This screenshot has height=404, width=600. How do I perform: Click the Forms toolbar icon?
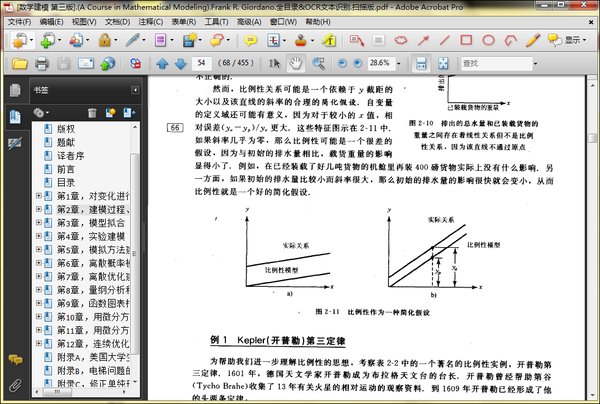click(160, 40)
